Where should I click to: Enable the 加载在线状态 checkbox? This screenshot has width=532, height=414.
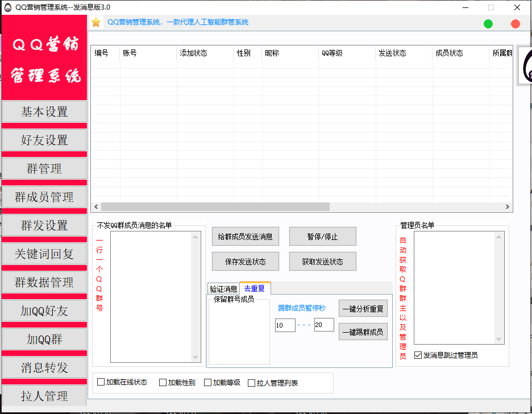[101, 383]
